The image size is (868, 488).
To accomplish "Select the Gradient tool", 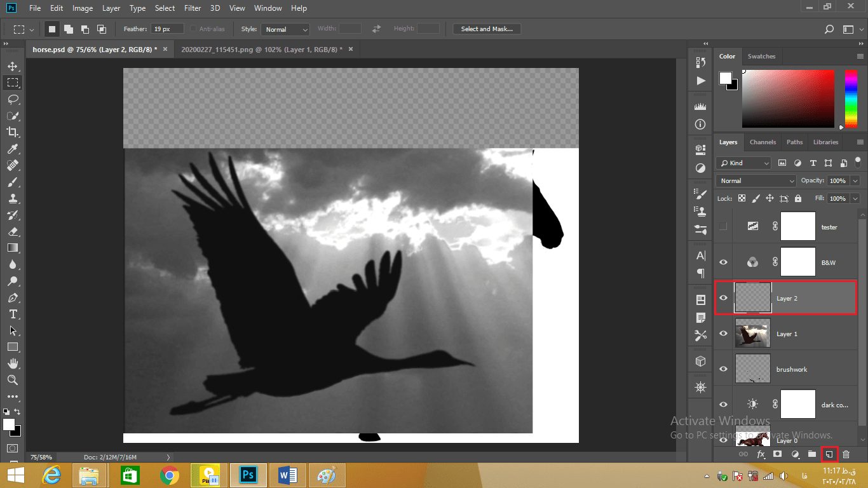I will pyautogui.click(x=13, y=248).
